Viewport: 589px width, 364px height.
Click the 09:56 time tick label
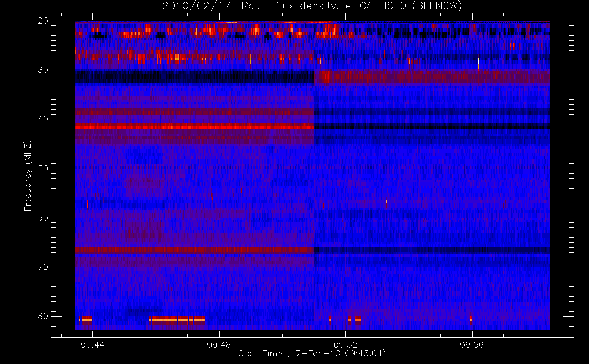click(x=472, y=345)
